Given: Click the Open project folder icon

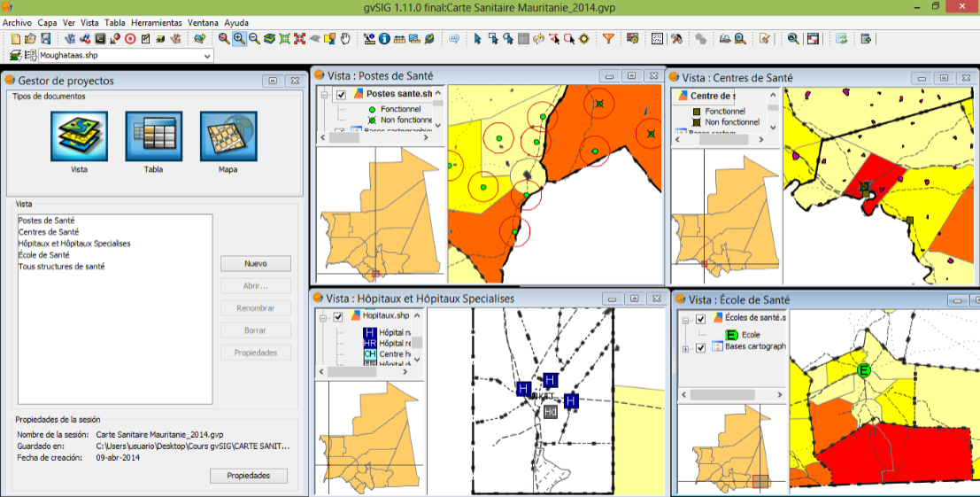Looking at the screenshot, I should pyautogui.click(x=30, y=39).
